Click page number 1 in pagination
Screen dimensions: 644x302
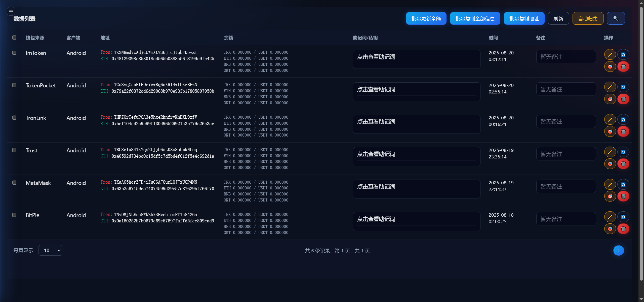[618, 251]
